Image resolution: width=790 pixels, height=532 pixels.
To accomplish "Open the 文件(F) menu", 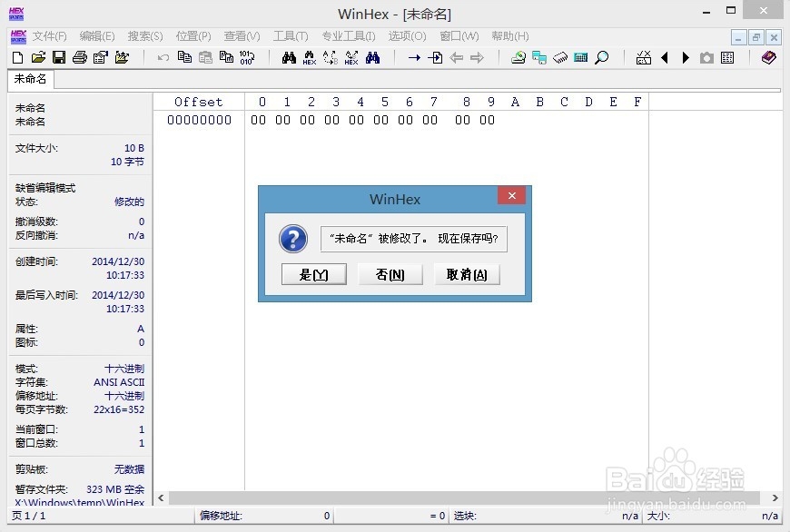I will tap(49, 36).
